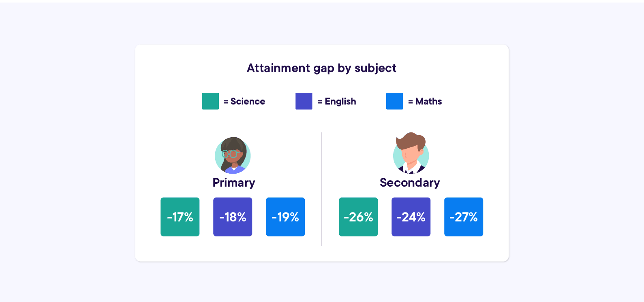
Task: Click the = Maths legend text
Action: 425,102
